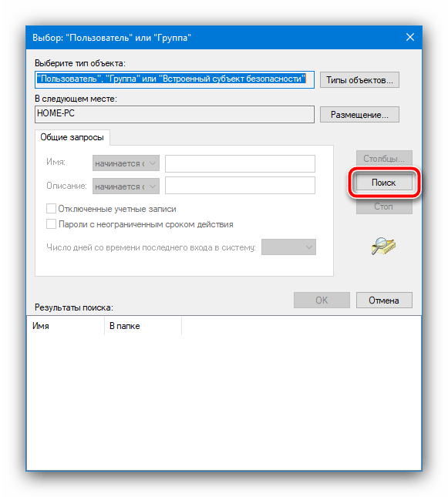Image resolution: width=448 pixels, height=497 pixels.
Task: Open Типы объектов dialog
Action: [x=359, y=80]
